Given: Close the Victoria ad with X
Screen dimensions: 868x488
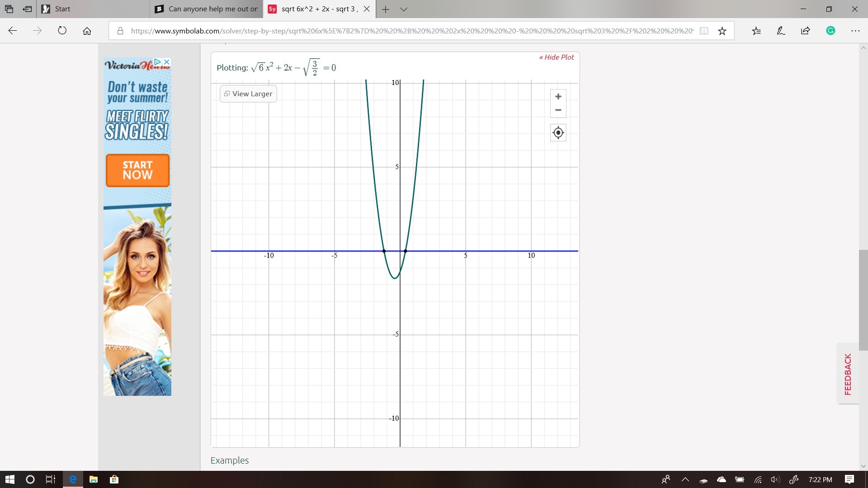Looking at the screenshot, I should pos(166,61).
